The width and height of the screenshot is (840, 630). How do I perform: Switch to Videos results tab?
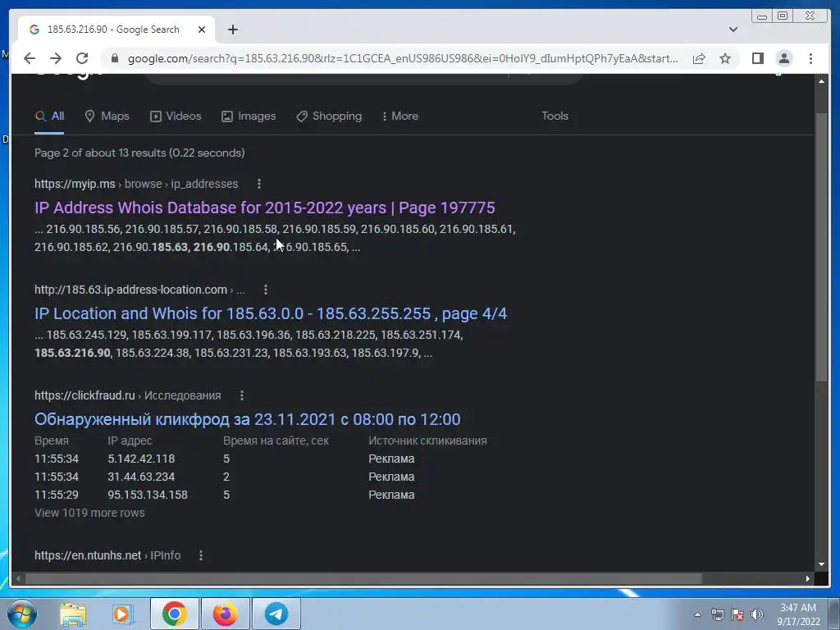(x=176, y=116)
